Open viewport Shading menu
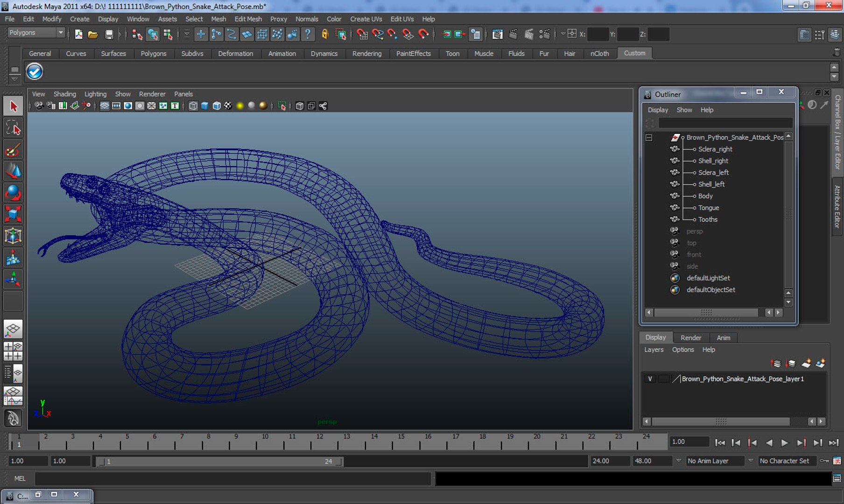The image size is (844, 504). tap(64, 94)
